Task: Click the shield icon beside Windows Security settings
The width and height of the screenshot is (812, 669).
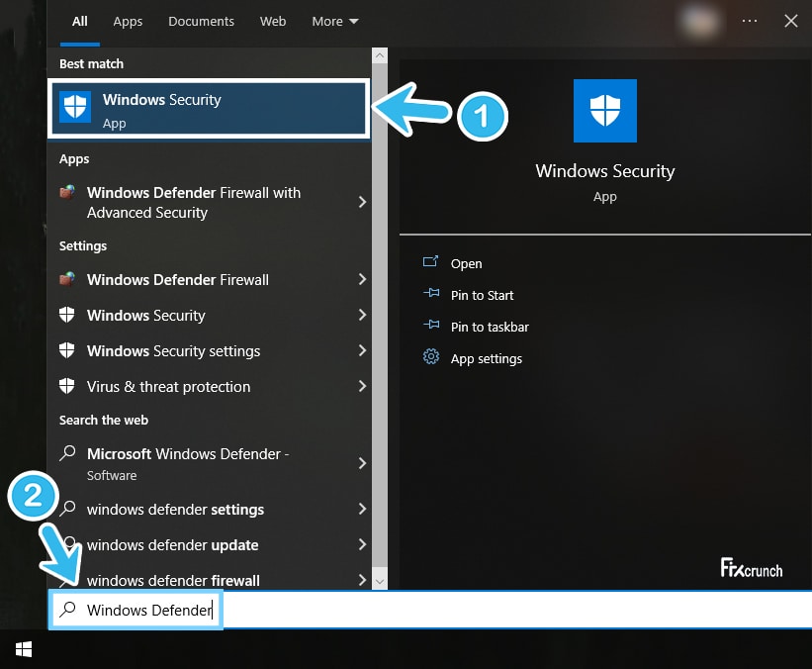Action: point(67,350)
